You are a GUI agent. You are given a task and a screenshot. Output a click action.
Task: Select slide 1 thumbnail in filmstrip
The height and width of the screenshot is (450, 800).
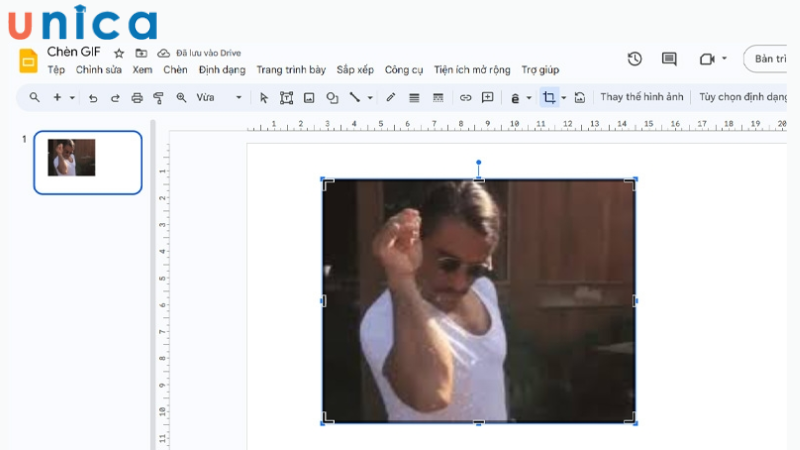pos(88,162)
